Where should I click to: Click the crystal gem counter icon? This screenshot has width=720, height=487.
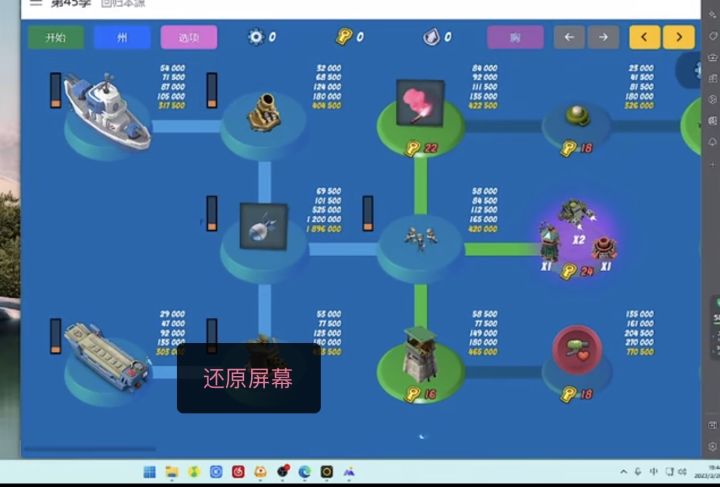(x=432, y=37)
